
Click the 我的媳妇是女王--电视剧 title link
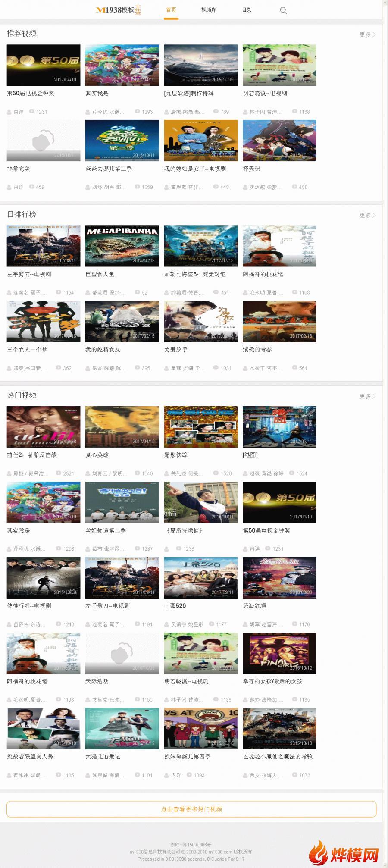click(195, 169)
